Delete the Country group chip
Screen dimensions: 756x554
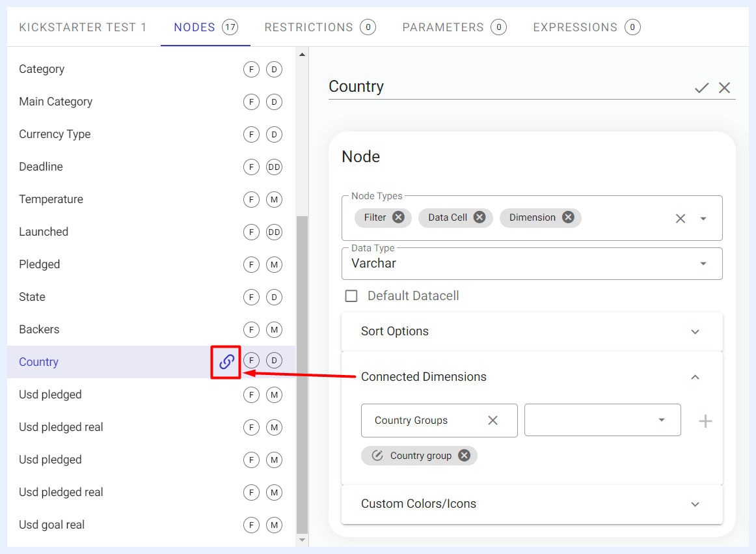[464, 456]
